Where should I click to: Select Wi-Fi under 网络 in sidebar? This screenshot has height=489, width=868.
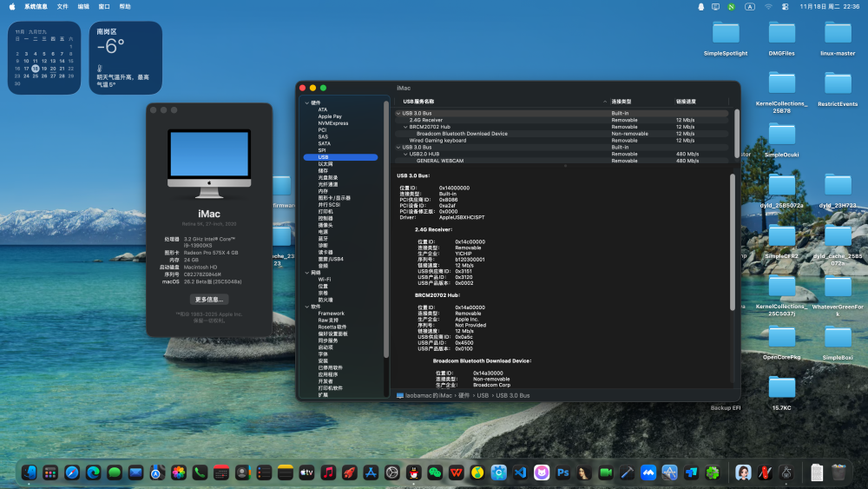[x=325, y=279]
